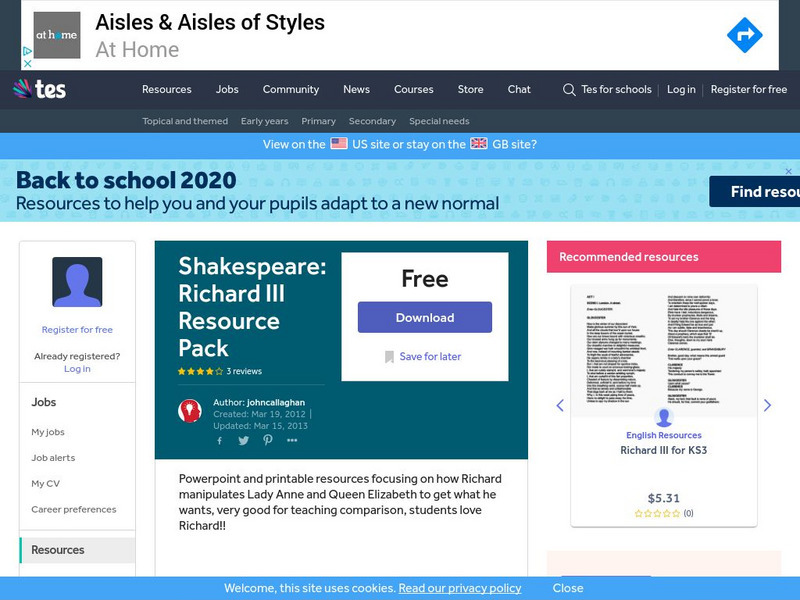The image size is (800, 600).
Task: Click the at home ad logo
Action: click(57, 35)
